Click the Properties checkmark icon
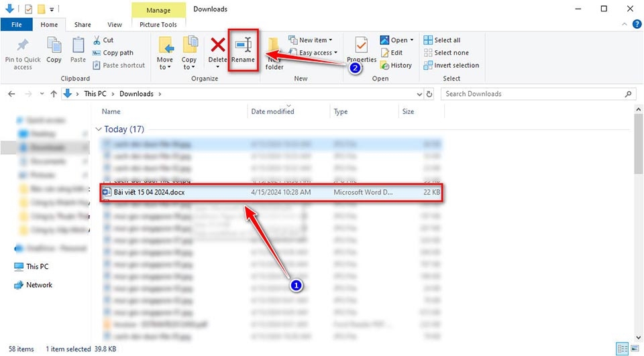 point(362,45)
